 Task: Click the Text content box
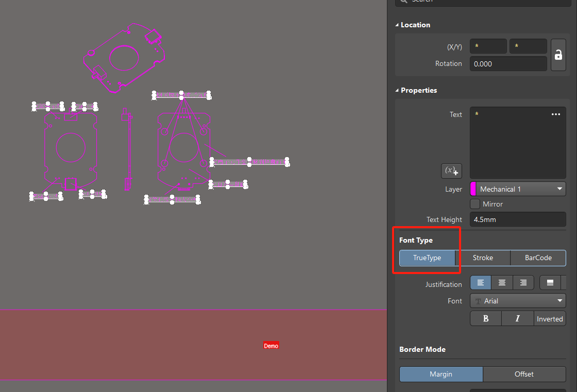coord(518,143)
